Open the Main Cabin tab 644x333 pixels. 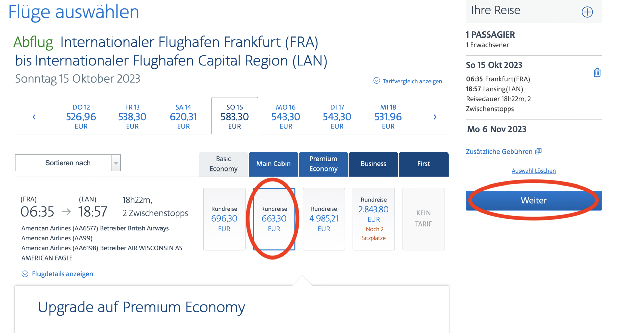point(273,164)
